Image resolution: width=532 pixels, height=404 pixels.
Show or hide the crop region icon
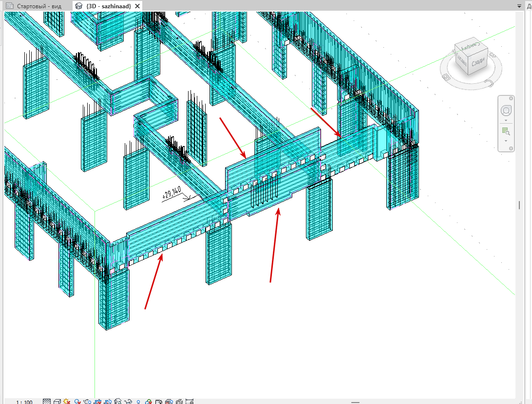click(108, 402)
